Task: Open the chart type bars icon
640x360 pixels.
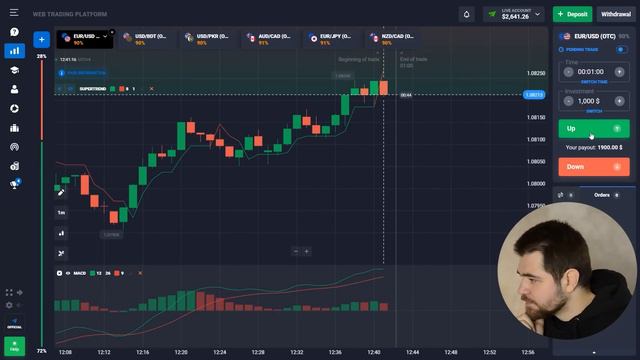Action: (x=61, y=233)
